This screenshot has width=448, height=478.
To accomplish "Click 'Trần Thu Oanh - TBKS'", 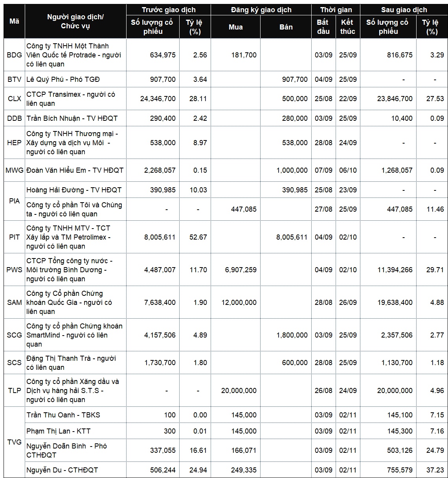I will tap(63, 415).
